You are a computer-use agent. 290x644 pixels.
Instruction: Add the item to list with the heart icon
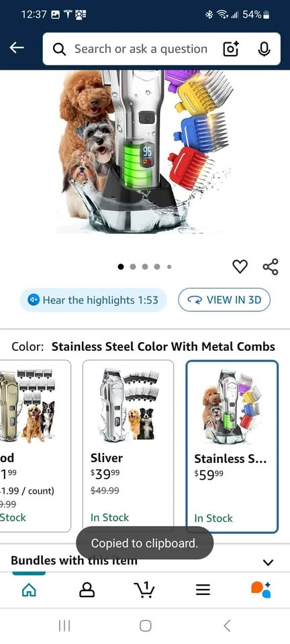tap(240, 266)
